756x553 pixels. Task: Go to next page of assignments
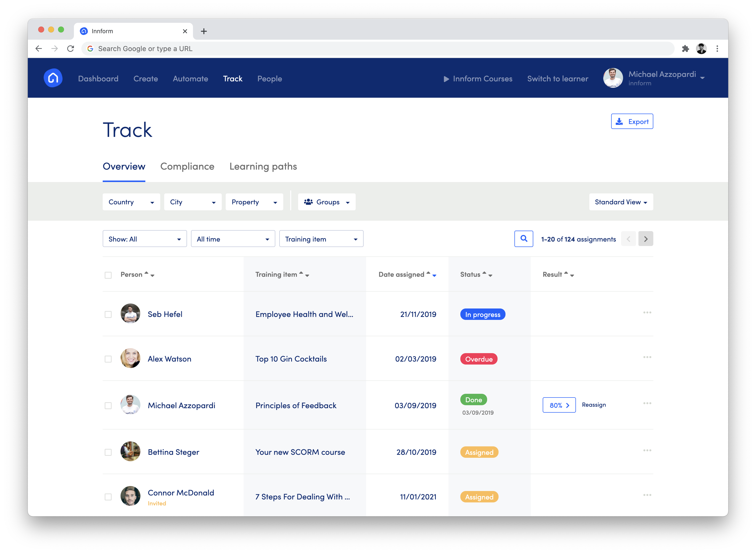point(645,239)
